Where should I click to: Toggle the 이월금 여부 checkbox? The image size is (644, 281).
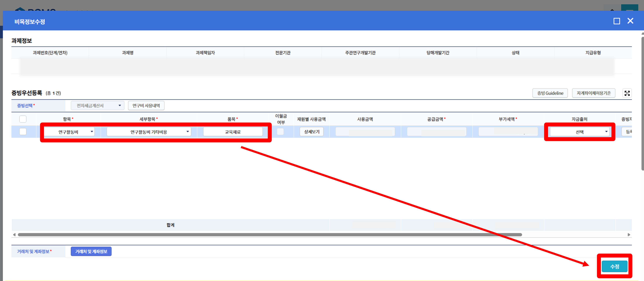280,131
